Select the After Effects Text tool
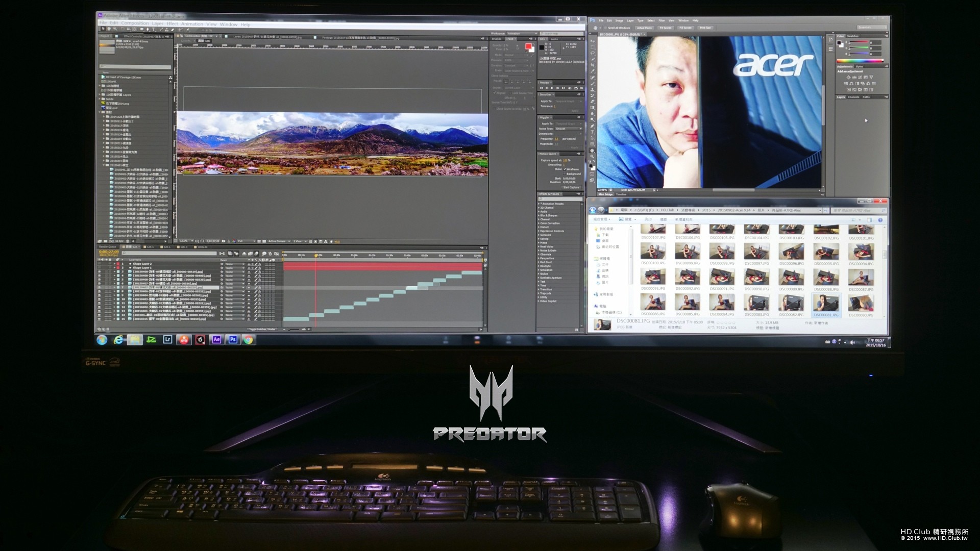Image resolution: width=980 pixels, height=551 pixels. (x=154, y=29)
